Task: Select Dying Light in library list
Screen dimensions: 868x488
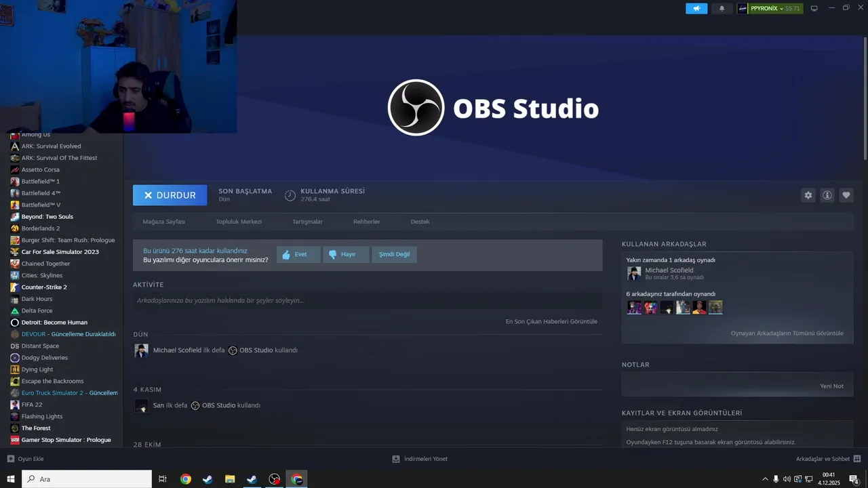Action: (37, 369)
